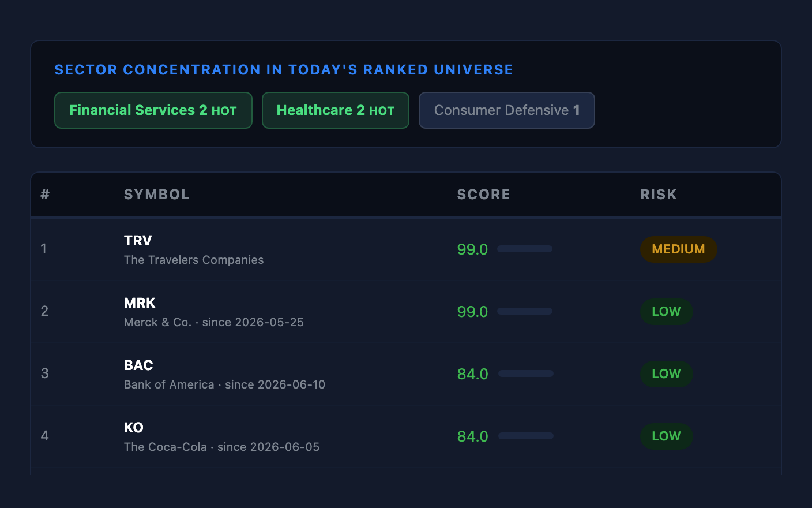
Task: Click the score bar in TRV row
Action: click(x=525, y=249)
